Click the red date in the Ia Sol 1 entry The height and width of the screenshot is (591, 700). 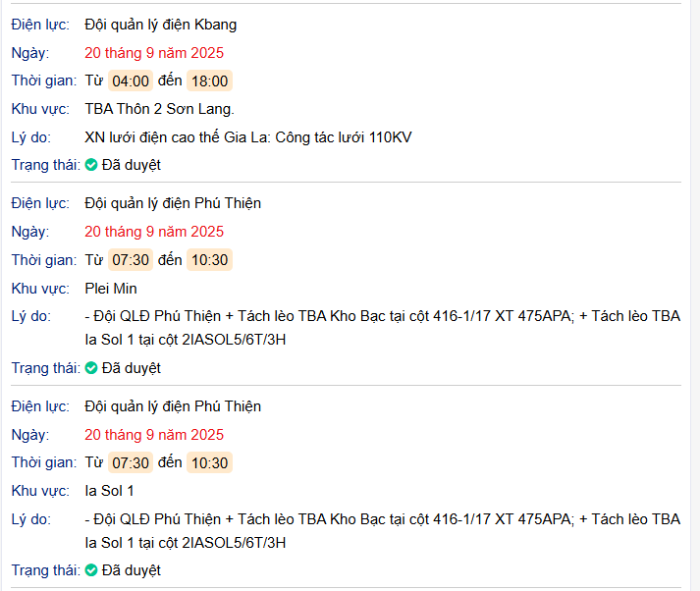(x=154, y=434)
